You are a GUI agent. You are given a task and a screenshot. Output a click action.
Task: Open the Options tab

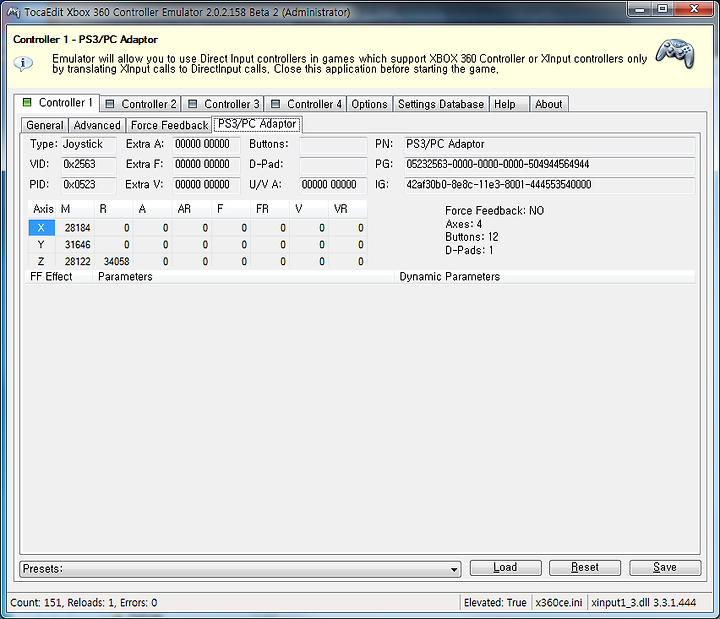pyautogui.click(x=369, y=104)
